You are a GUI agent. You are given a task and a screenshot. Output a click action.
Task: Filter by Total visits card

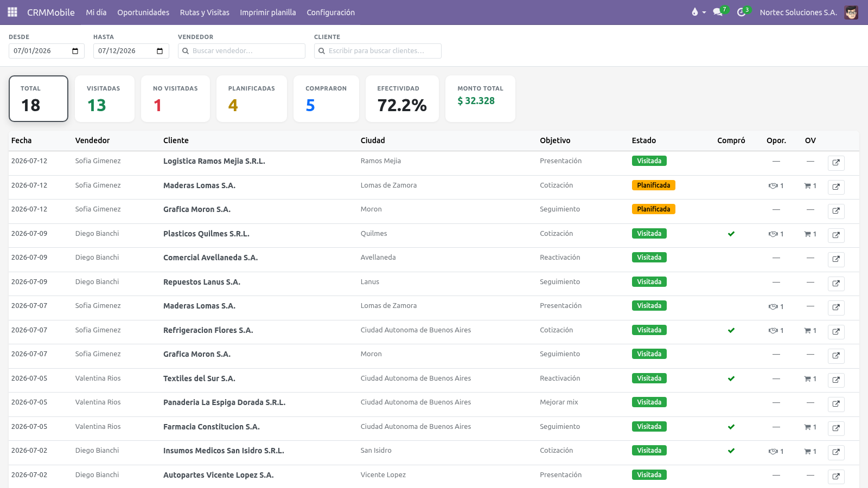39,99
